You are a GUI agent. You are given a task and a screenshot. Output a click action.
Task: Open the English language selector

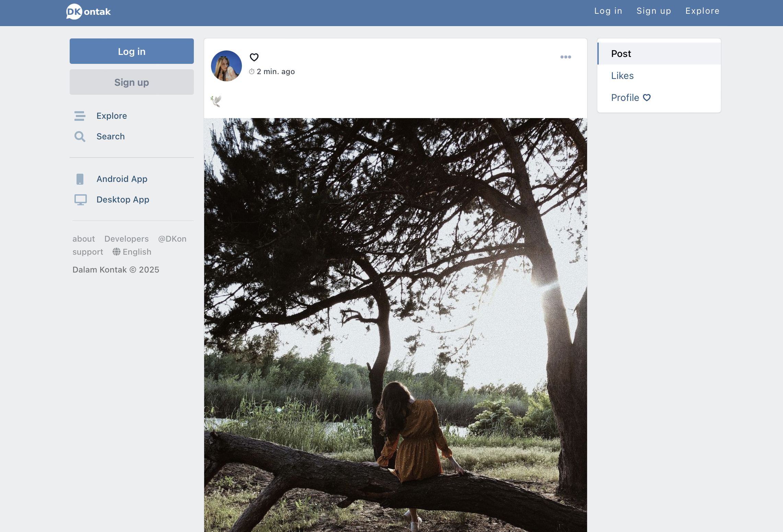pyautogui.click(x=137, y=252)
